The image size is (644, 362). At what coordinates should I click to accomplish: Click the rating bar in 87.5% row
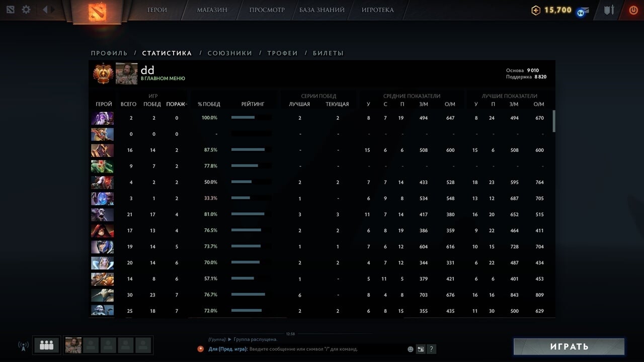coord(252,150)
